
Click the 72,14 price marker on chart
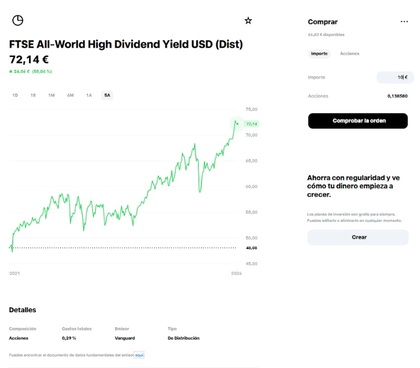point(252,124)
